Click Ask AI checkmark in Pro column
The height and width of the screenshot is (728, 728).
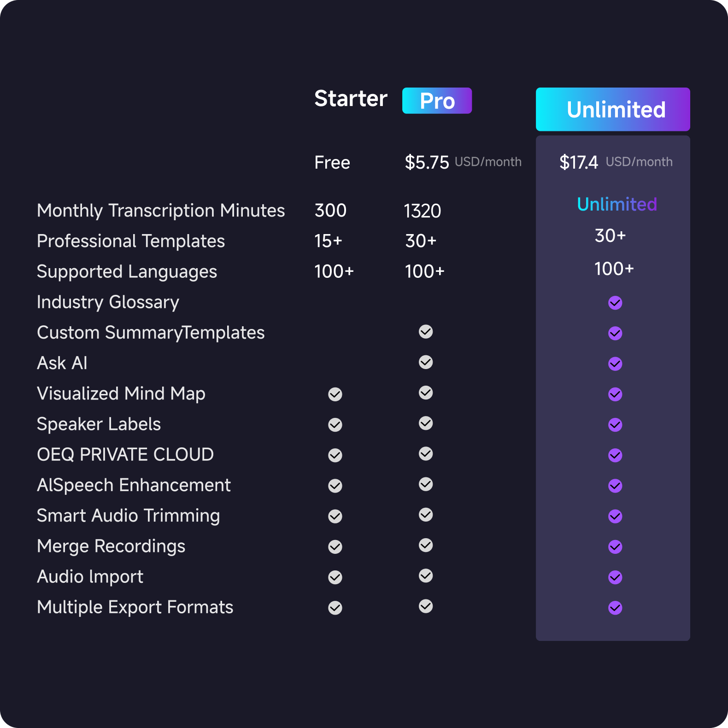pyautogui.click(x=426, y=362)
